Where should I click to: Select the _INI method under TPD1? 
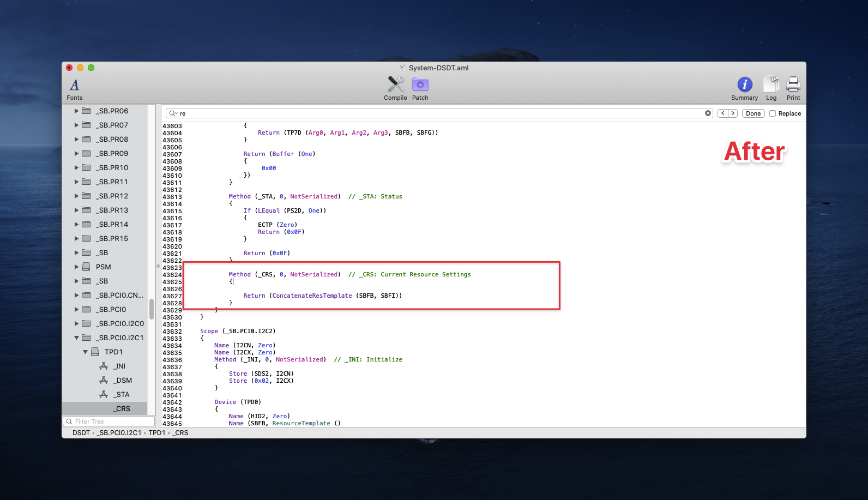pyautogui.click(x=119, y=366)
